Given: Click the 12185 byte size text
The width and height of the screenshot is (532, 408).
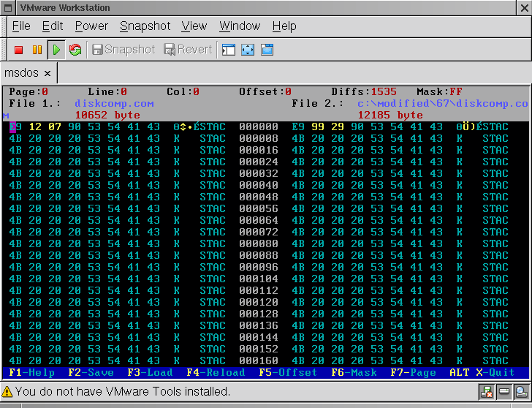Looking at the screenshot, I should (390, 115).
